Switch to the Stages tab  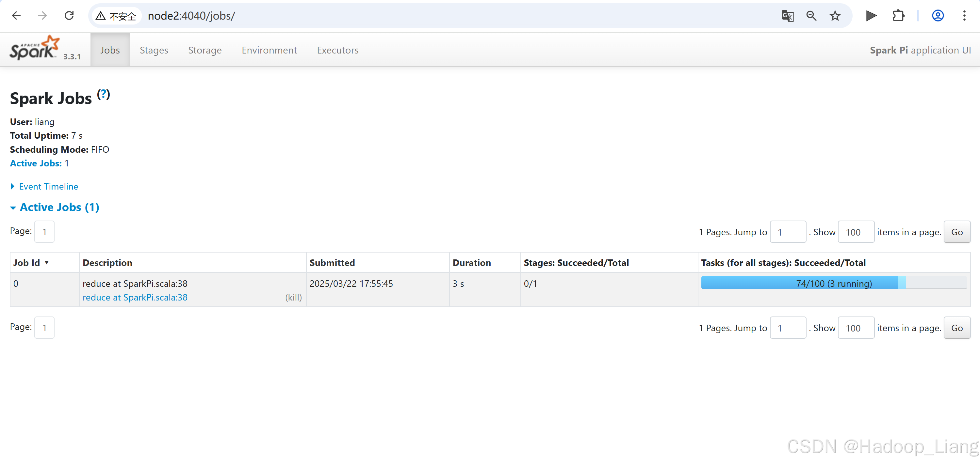point(154,50)
